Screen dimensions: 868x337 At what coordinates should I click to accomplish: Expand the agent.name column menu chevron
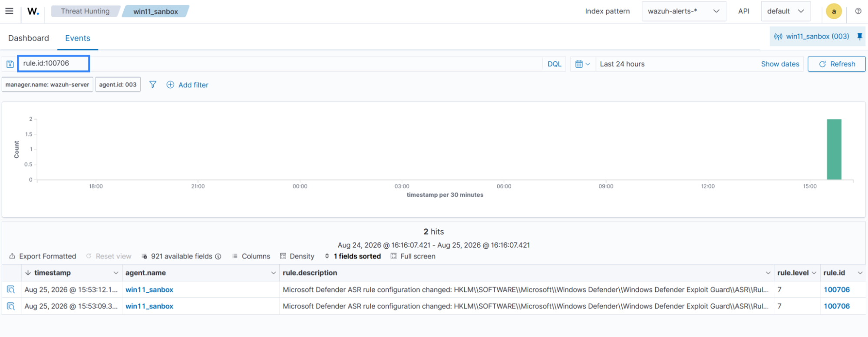[273, 273]
